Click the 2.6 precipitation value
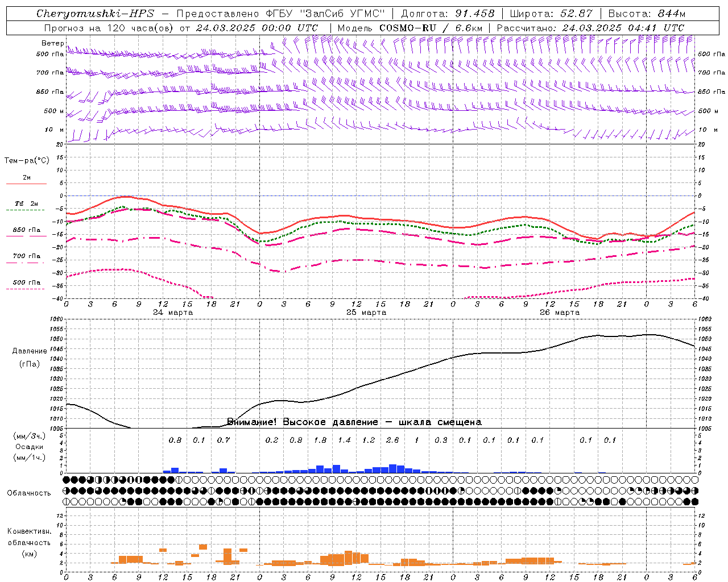This screenshot has width=728, height=582. click(392, 440)
